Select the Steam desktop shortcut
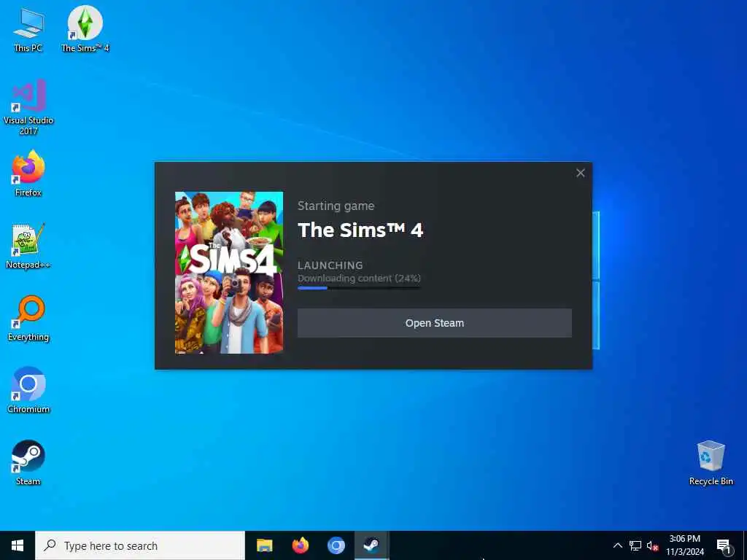The image size is (747, 560). point(28,463)
